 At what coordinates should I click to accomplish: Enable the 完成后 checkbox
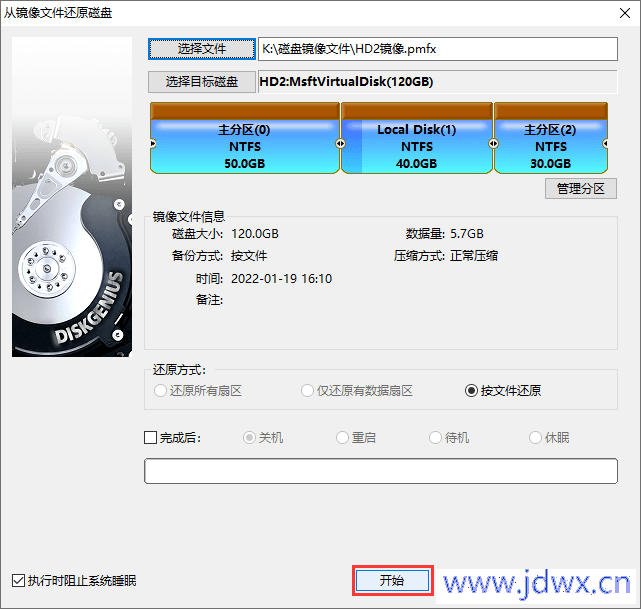pos(151,438)
